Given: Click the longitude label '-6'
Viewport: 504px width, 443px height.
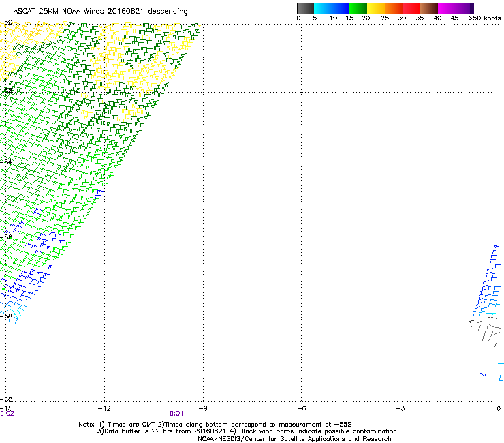Looking at the screenshot, I should tap(301, 408).
